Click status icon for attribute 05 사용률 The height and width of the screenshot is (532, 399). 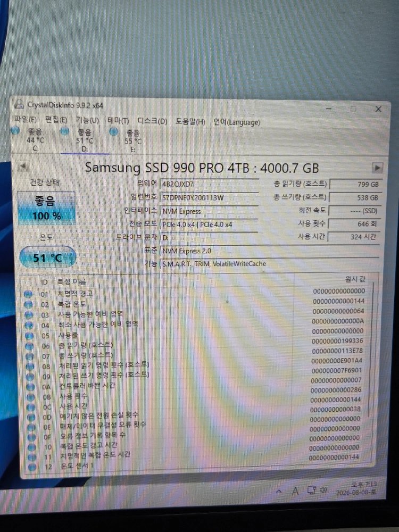(29, 336)
